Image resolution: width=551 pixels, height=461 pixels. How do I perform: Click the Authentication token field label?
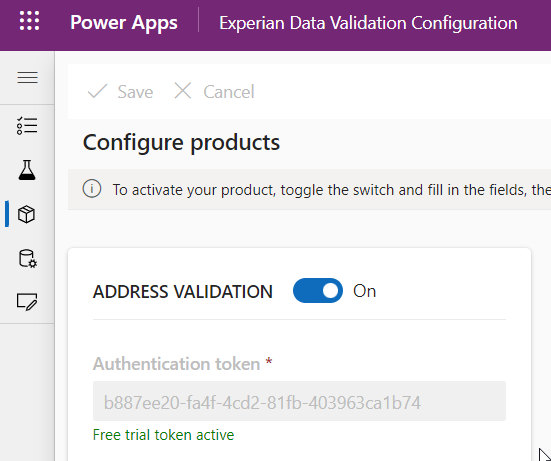click(x=176, y=363)
